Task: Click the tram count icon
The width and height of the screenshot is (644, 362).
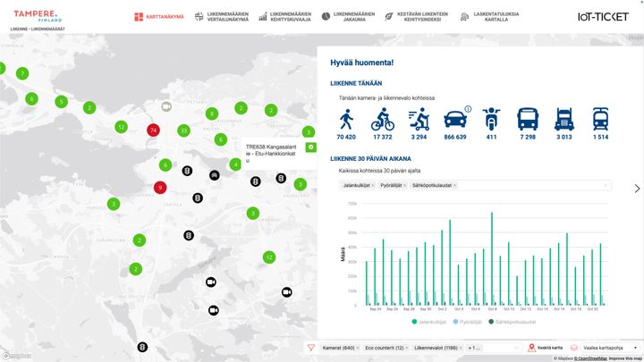Action: pos(600,120)
